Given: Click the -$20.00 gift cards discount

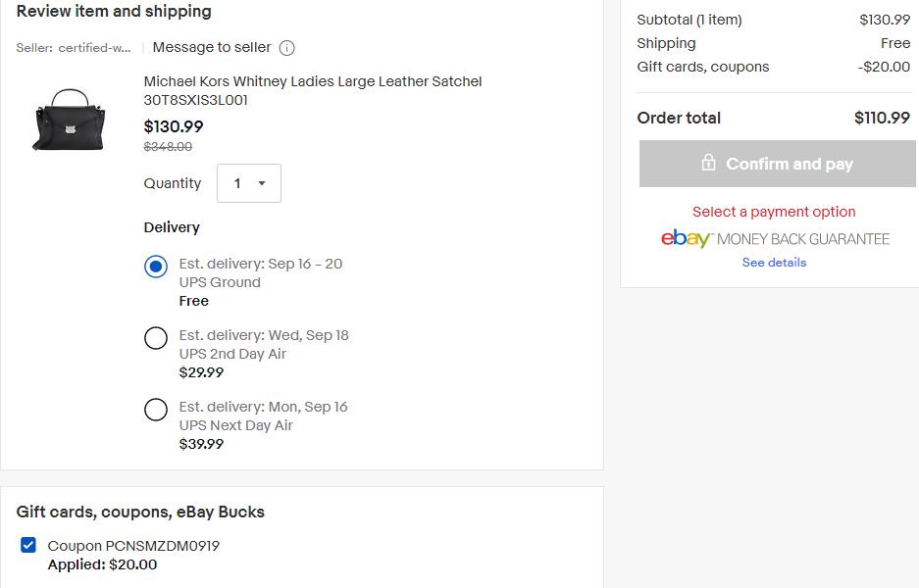Looking at the screenshot, I should (884, 67).
